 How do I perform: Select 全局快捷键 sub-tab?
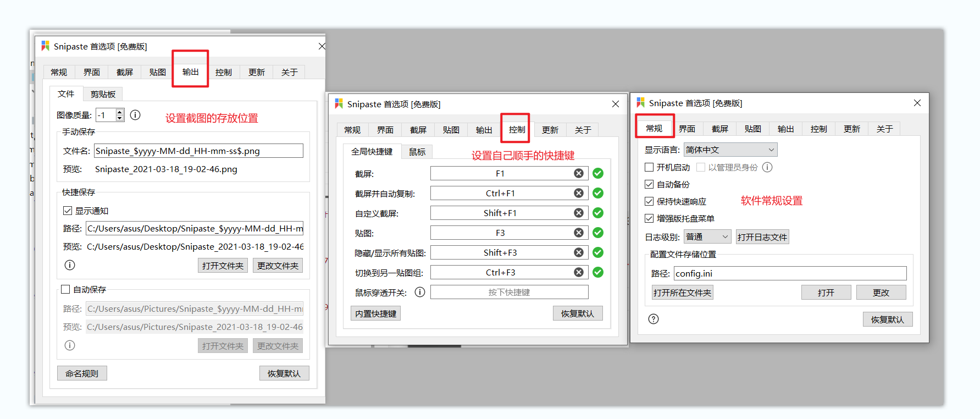coord(372,151)
